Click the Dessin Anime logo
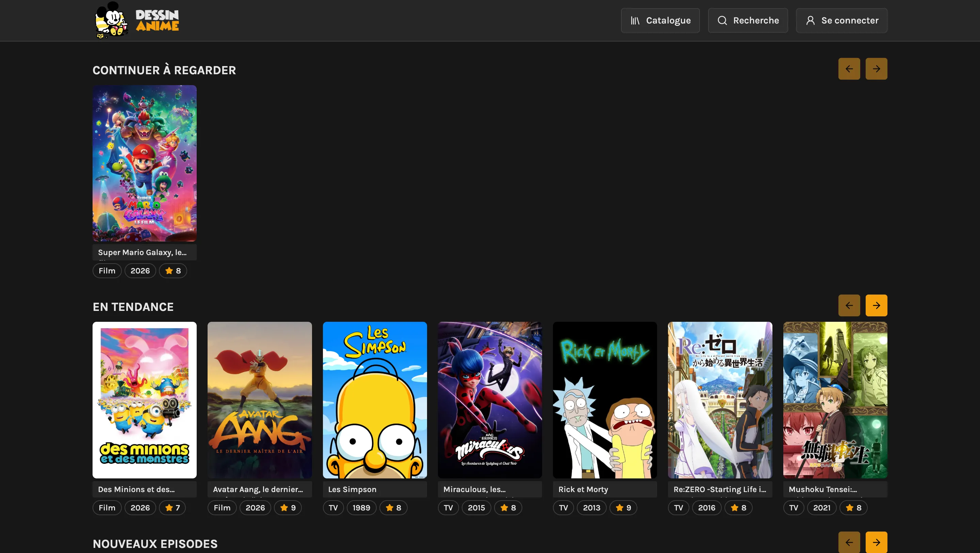The height and width of the screenshot is (553, 980). click(x=136, y=20)
